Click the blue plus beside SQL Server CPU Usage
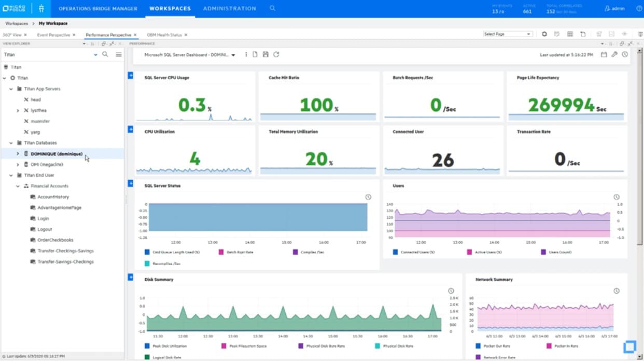 coord(131,76)
